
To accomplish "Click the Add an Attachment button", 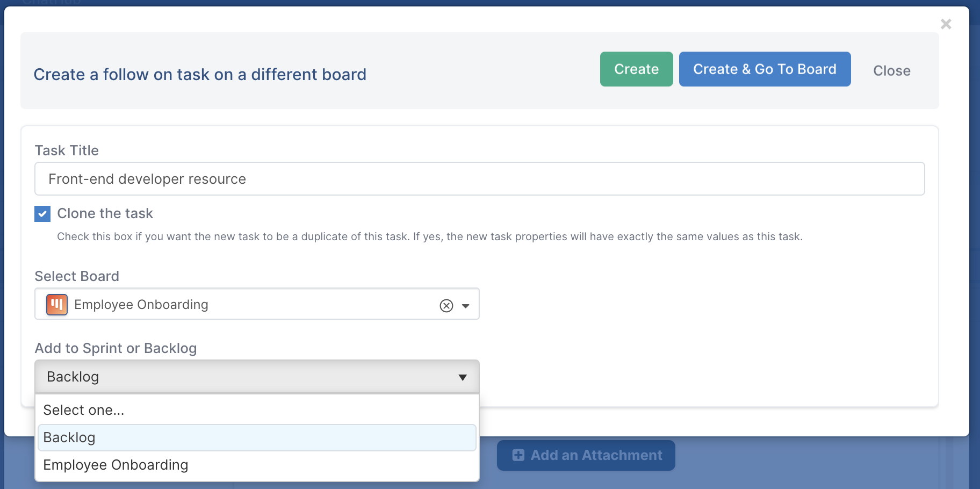I will (x=586, y=455).
